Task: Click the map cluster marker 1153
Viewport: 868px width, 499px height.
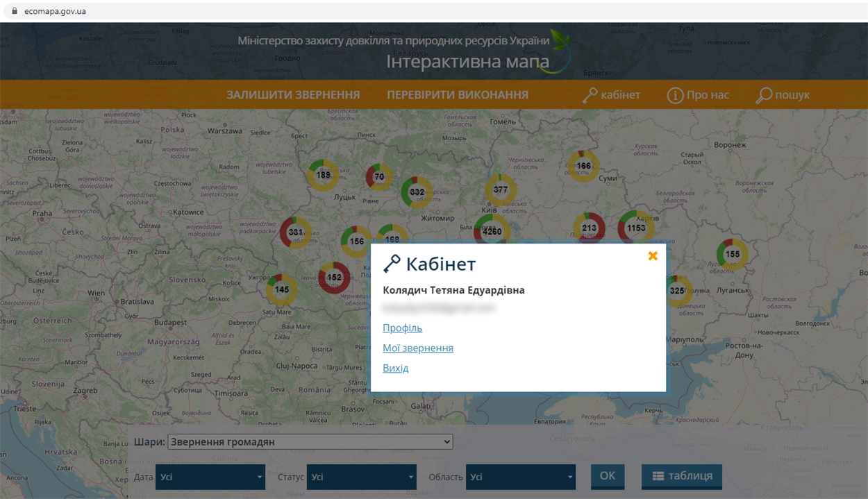Action: click(x=636, y=228)
